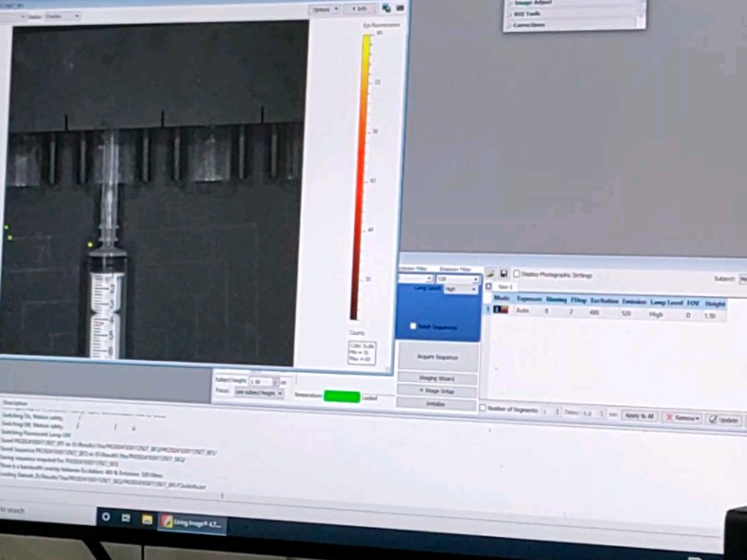Viewport: 747px width, 560px height.
Task: Open the Focus dropdown use subject height
Action: pyautogui.click(x=260, y=393)
